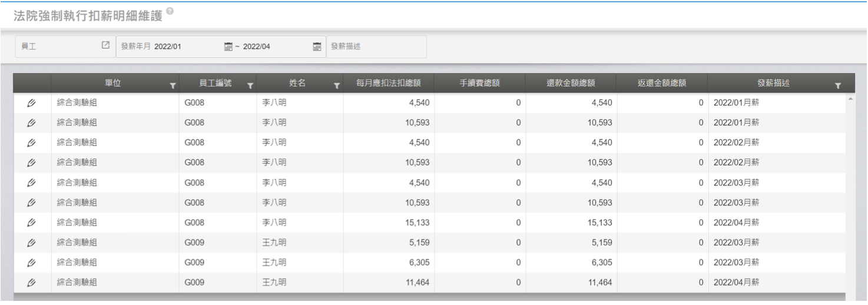This screenshot has height=305, width=868.
Task: Open the filter on 單位 column
Action: pyautogui.click(x=172, y=85)
